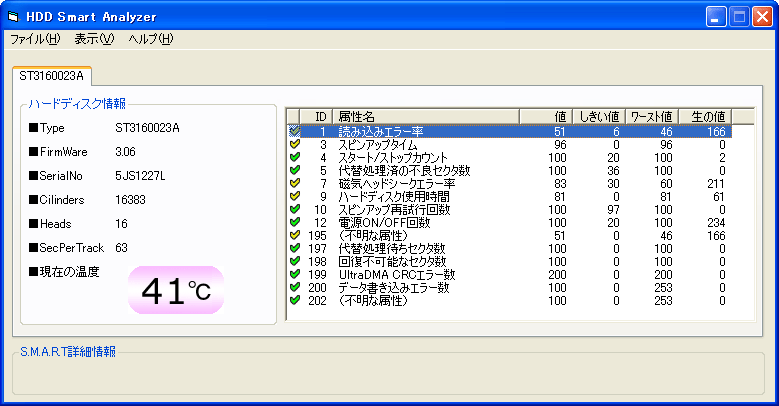779x406 pixels.
Task: Sort by the しきい値 column header
Action: coord(599,117)
